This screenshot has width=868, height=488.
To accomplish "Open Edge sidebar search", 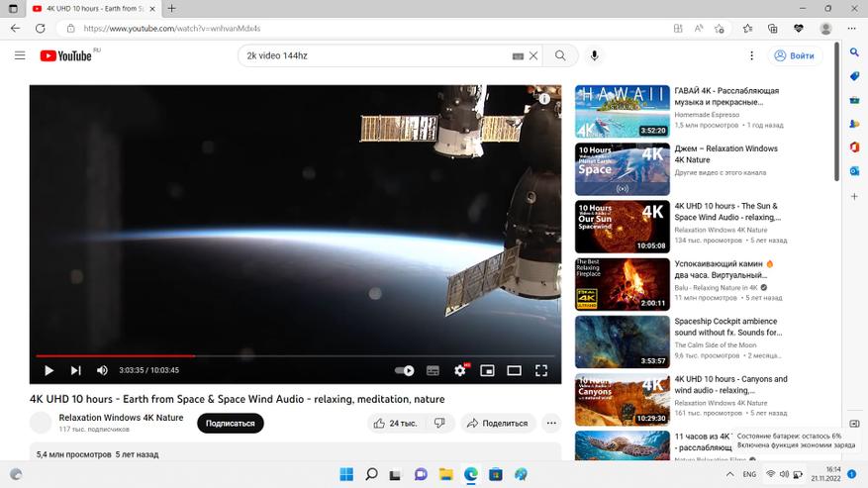I will 855,52.
